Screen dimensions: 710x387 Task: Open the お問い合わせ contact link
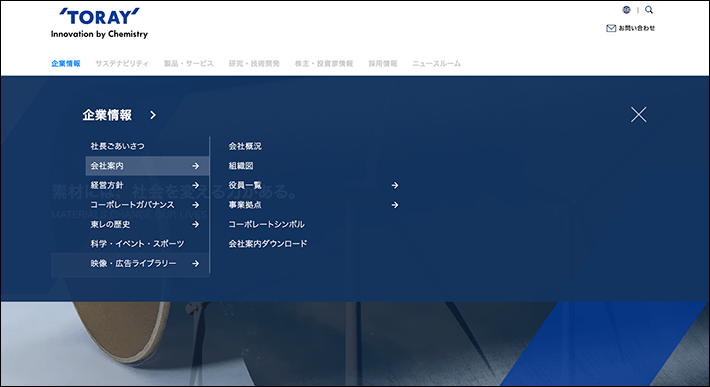(x=637, y=28)
